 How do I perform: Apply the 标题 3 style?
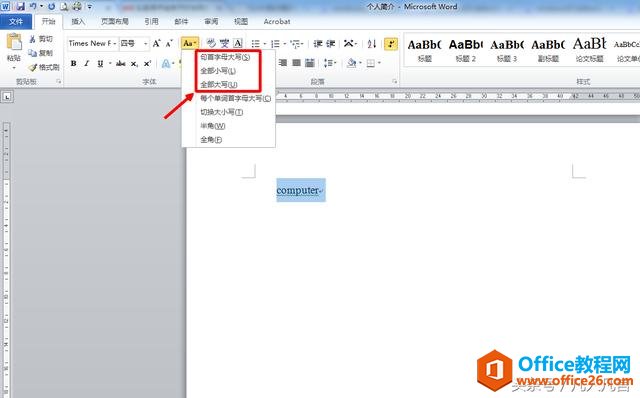507,50
